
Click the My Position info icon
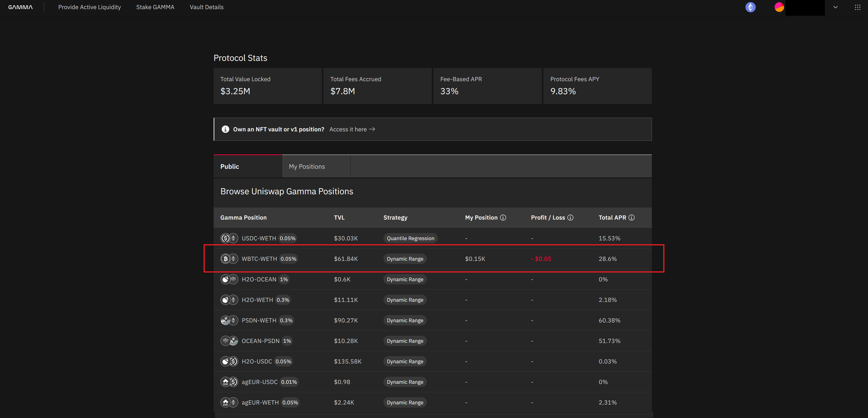tap(503, 218)
